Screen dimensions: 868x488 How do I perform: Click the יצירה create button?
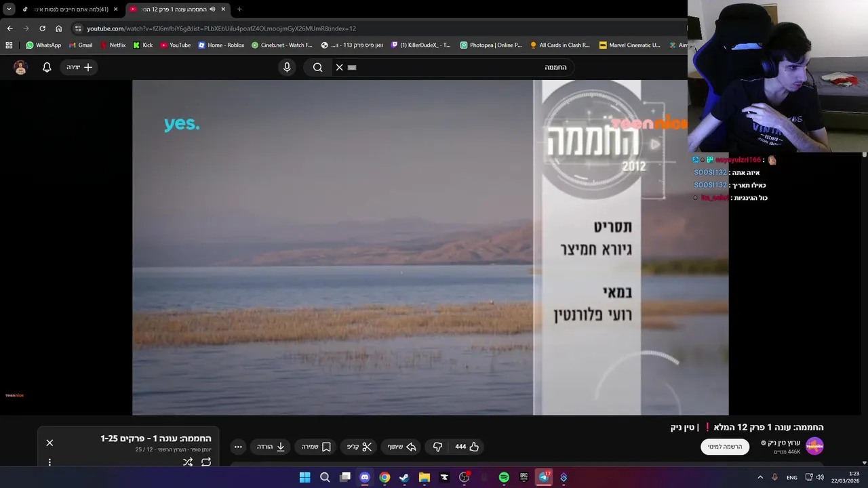[x=79, y=67]
